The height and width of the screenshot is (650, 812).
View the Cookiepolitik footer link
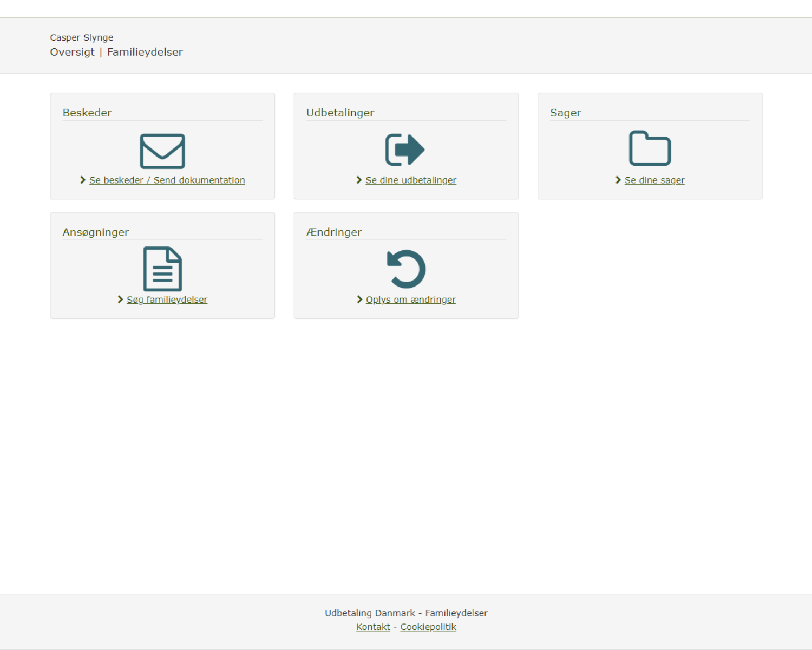tap(428, 627)
